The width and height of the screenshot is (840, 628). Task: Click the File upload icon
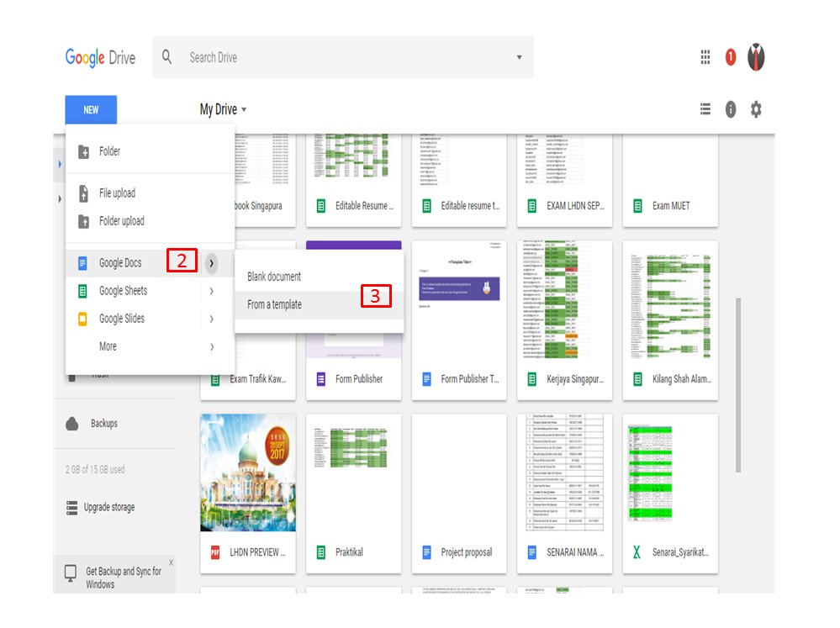point(83,193)
